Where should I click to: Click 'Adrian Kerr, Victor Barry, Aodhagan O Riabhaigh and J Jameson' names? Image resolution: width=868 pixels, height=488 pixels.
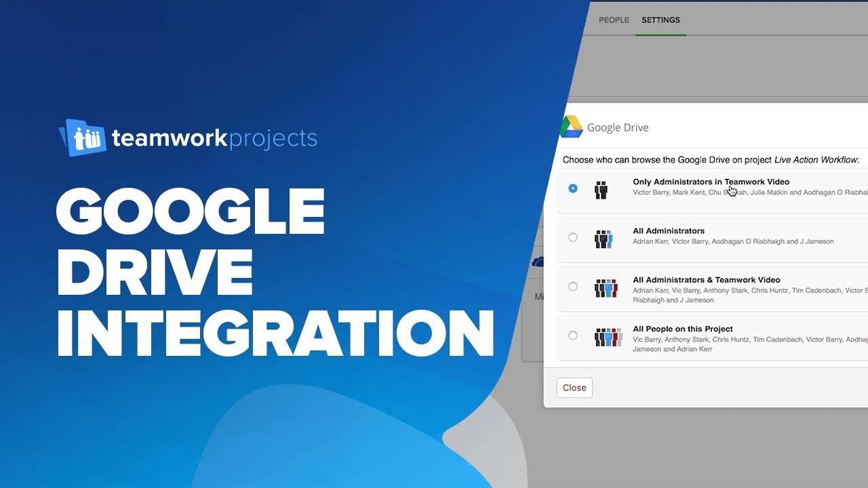click(x=733, y=241)
